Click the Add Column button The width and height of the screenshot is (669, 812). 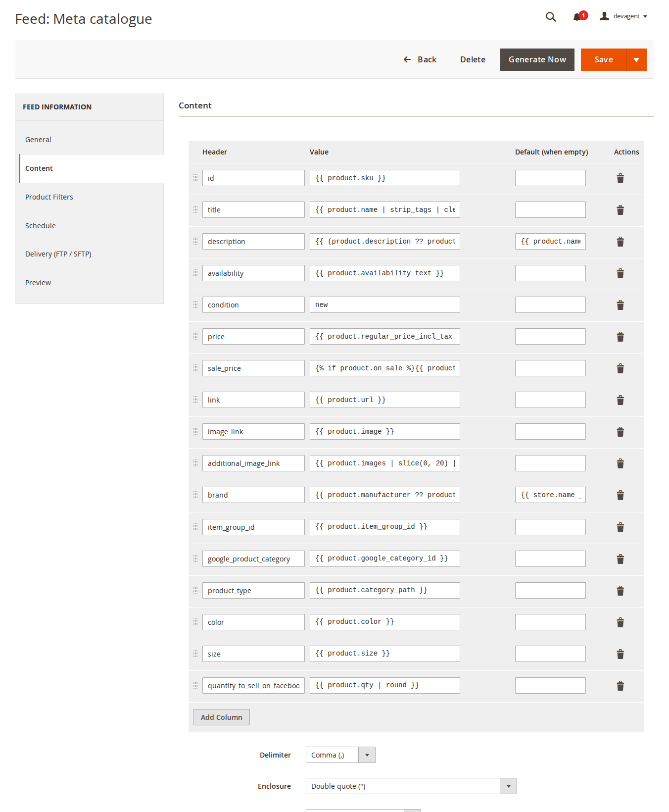(222, 717)
